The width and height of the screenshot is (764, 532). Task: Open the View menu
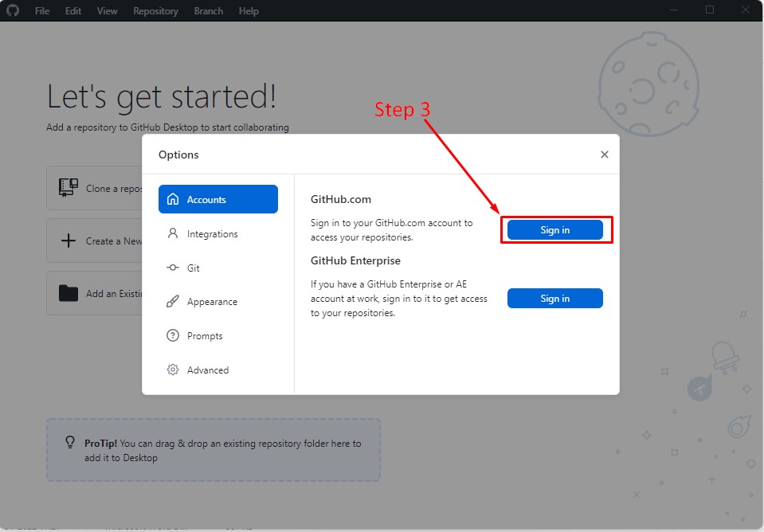(107, 10)
